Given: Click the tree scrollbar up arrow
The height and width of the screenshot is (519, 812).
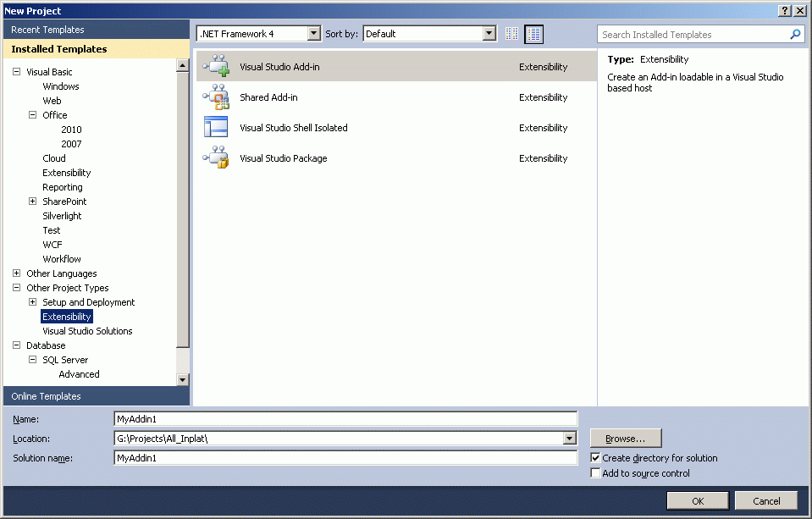Looking at the screenshot, I should (182, 65).
